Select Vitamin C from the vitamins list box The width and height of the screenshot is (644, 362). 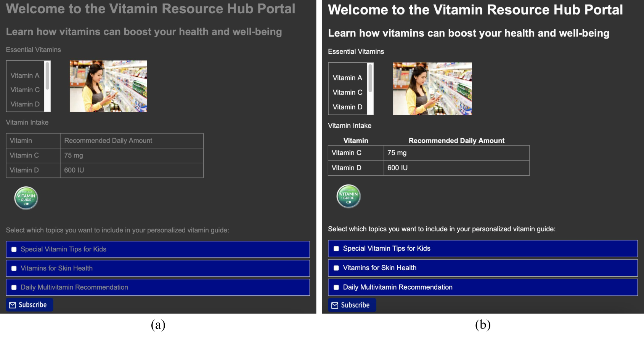point(25,90)
